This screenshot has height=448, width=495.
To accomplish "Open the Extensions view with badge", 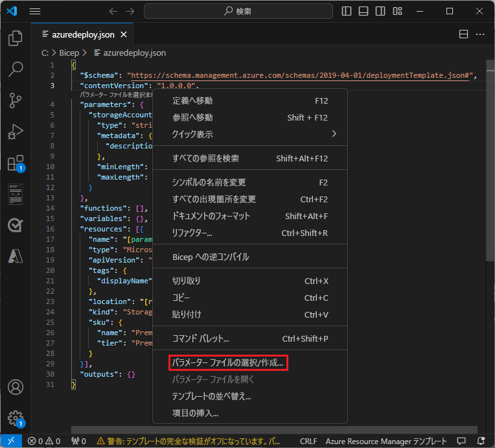I will point(16,163).
